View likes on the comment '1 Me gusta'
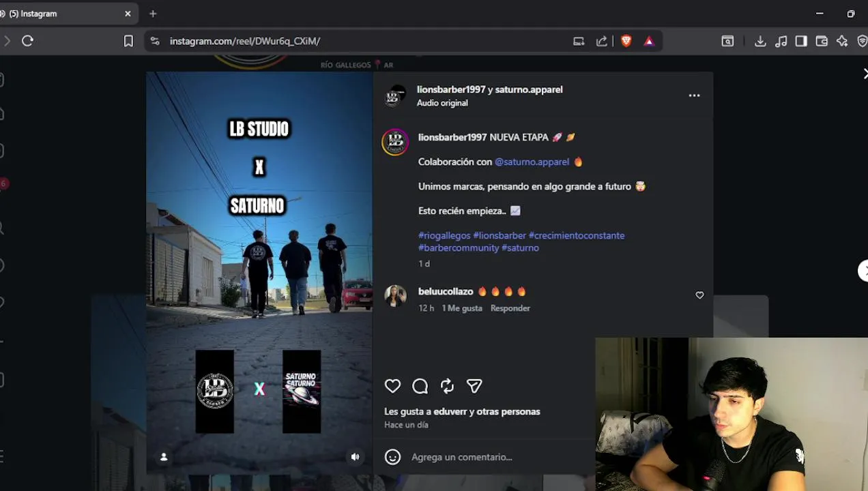Viewport: 868px width, 491px height. pyautogui.click(x=462, y=308)
